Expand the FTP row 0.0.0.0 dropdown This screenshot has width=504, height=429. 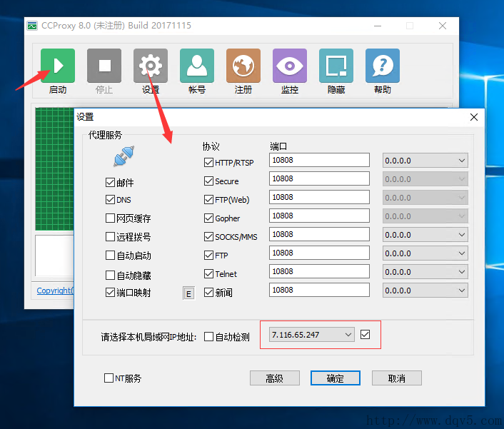pyautogui.click(x=425, y=253)
